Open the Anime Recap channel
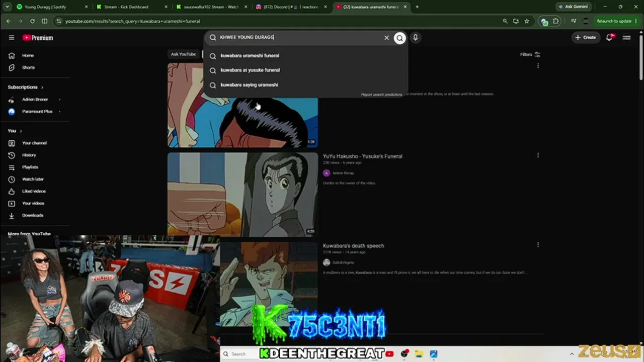 [x=343, y=173]
